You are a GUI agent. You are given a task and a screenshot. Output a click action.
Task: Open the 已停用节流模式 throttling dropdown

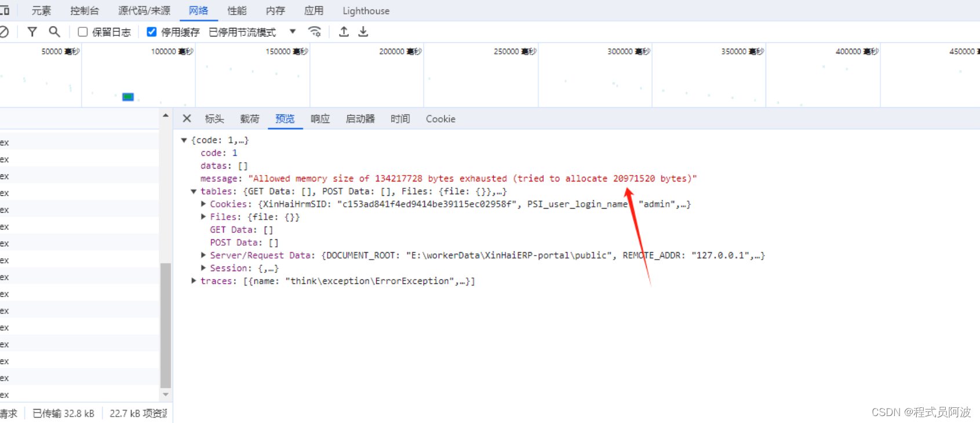(252, 32)
